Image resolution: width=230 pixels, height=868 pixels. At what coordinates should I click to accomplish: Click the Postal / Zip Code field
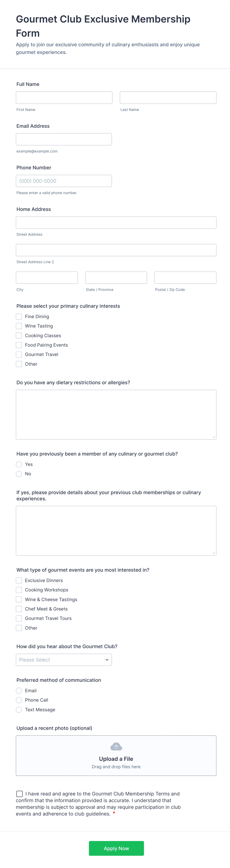[x=185, y=278]
